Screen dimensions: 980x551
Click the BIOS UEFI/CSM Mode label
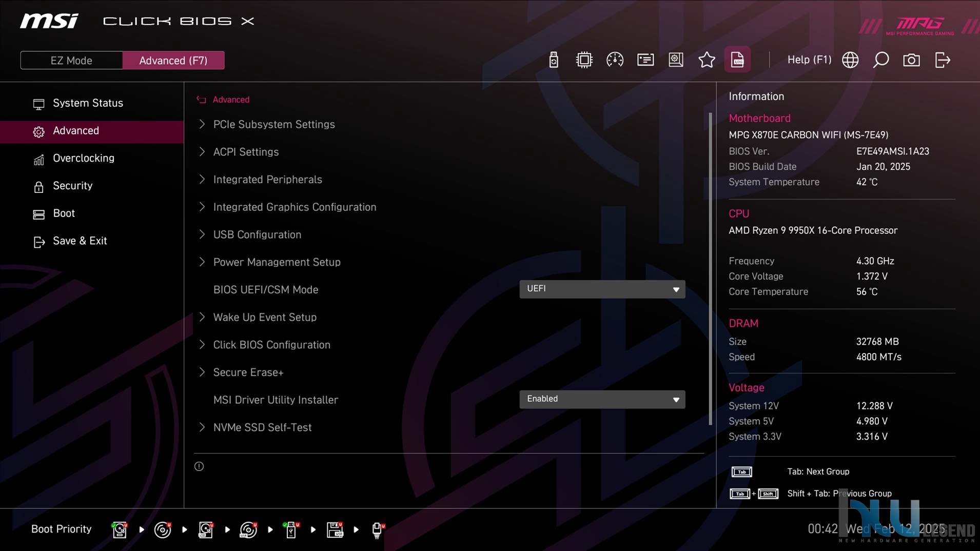point(266,290)
